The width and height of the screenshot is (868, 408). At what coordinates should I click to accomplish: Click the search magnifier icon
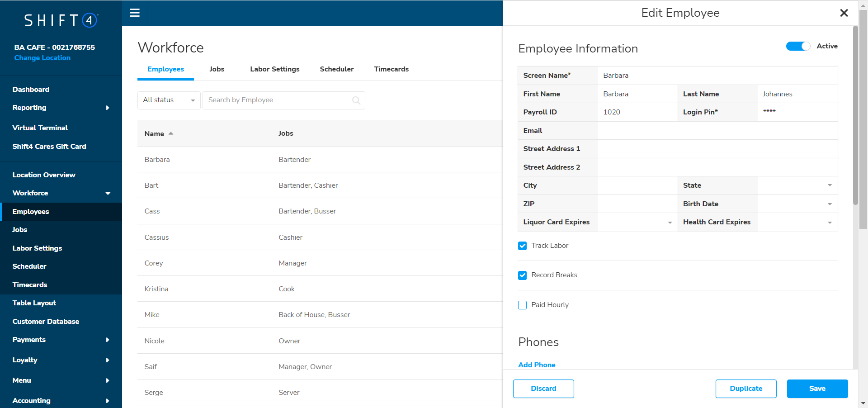point(356,100)
